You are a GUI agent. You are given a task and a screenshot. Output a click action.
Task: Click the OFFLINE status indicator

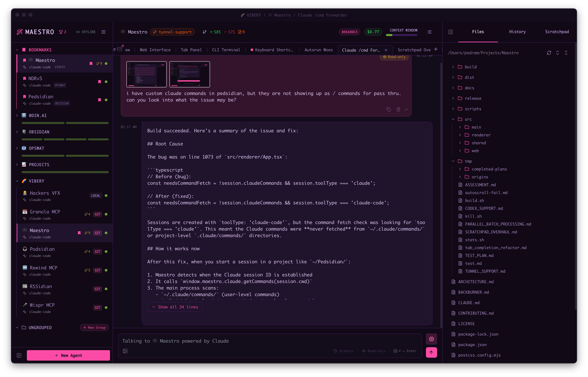pyautogui.click(x=86, y=32)
